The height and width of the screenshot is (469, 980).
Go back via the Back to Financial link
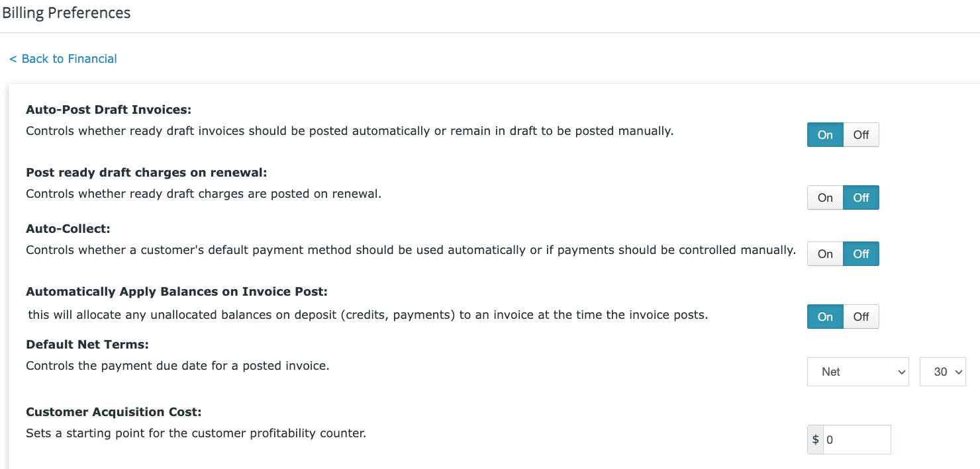tap(63, 59)
